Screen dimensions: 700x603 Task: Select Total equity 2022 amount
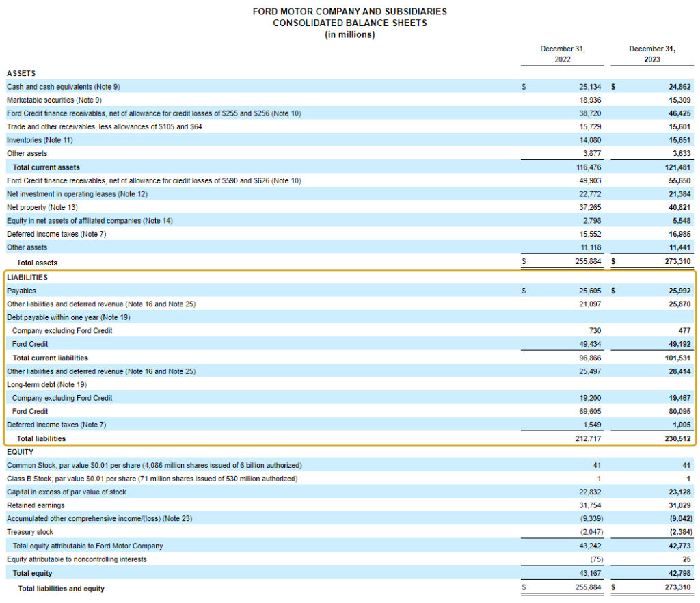[590, 573]
